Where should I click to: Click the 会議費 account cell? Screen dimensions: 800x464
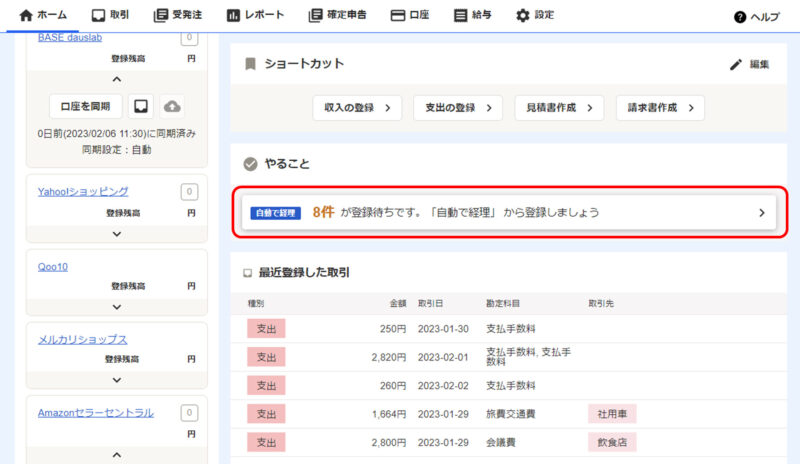(x=501, y=443)
